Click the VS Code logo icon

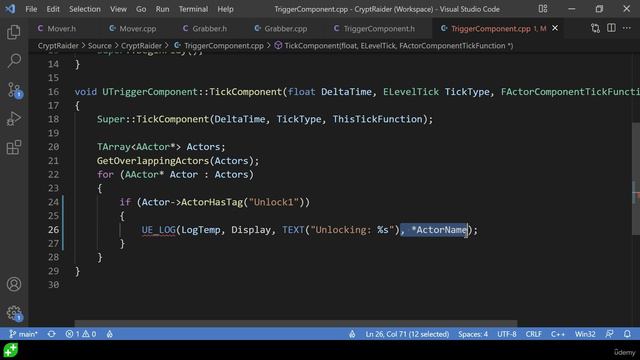point(10,9)
